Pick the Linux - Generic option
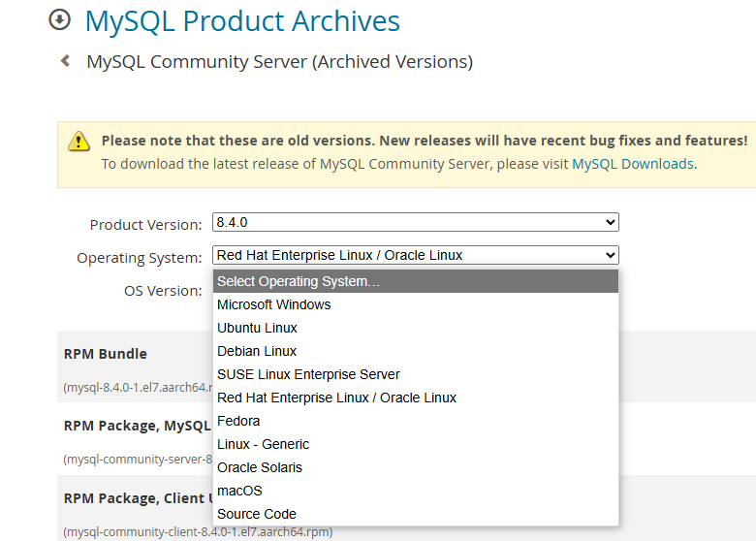This screenshot has width=756, height=541. 263,444
